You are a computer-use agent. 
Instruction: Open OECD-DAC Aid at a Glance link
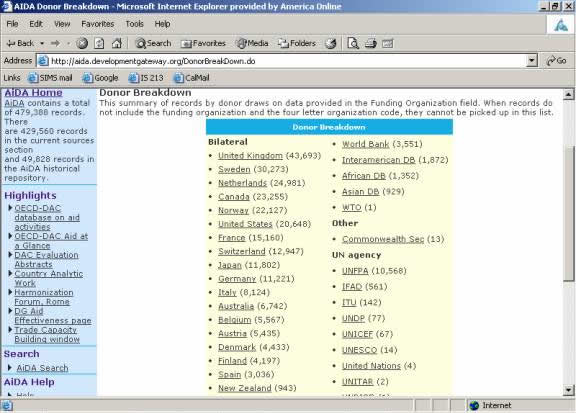click(51, 241)
